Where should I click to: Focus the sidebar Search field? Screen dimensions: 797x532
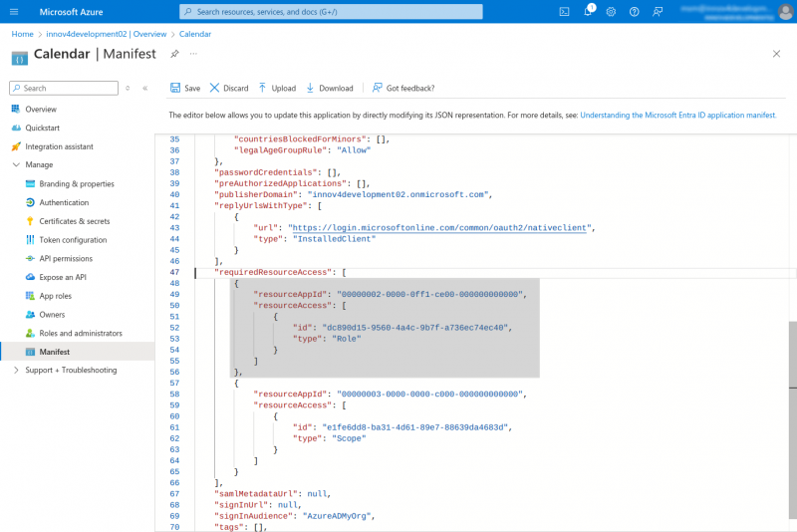[64, 88]
